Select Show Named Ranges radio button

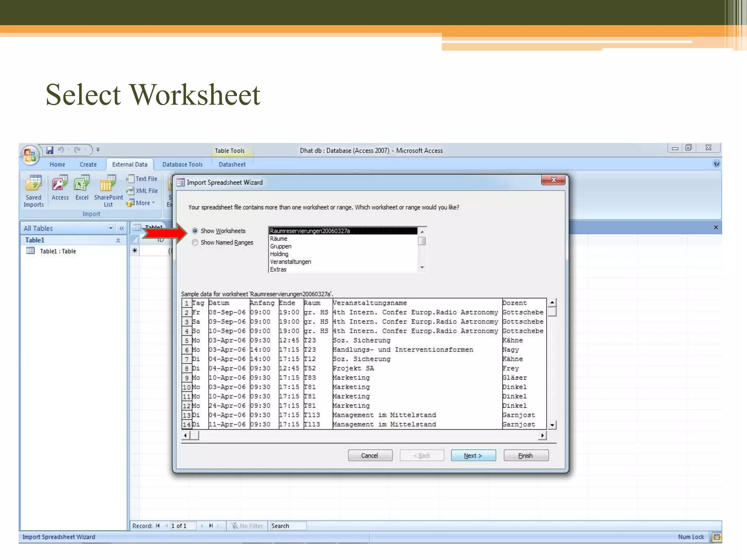click(x=195, y=242)
